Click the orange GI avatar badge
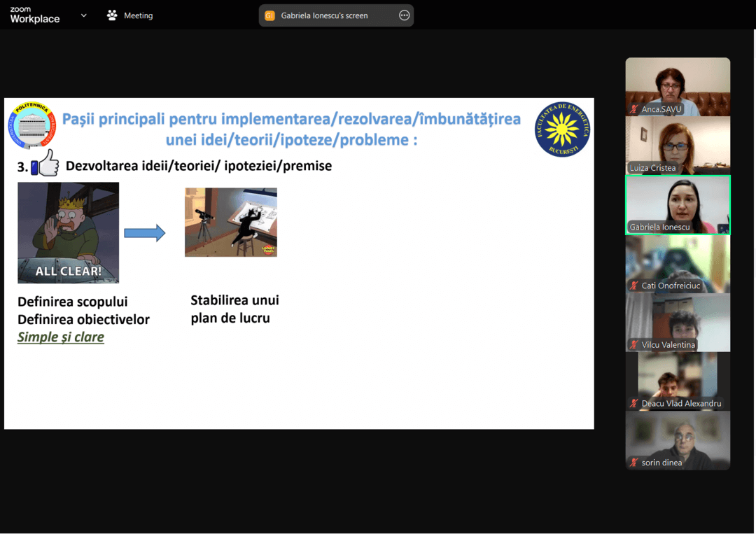This screenshot has height=534, width=756. click(270, 15)
